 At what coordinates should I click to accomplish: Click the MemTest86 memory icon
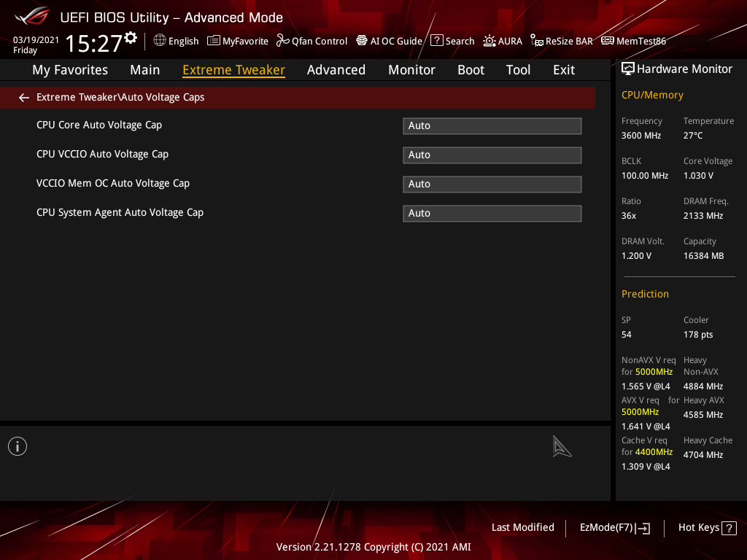pos(608,41)
